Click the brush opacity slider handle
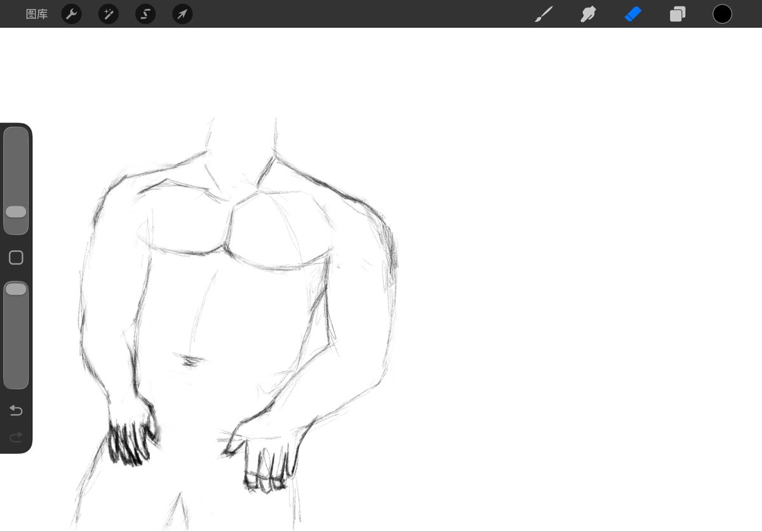 (x=16, y=289)
